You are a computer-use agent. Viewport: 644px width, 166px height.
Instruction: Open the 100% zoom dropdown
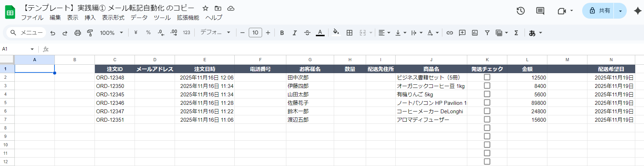click(111, 33)
